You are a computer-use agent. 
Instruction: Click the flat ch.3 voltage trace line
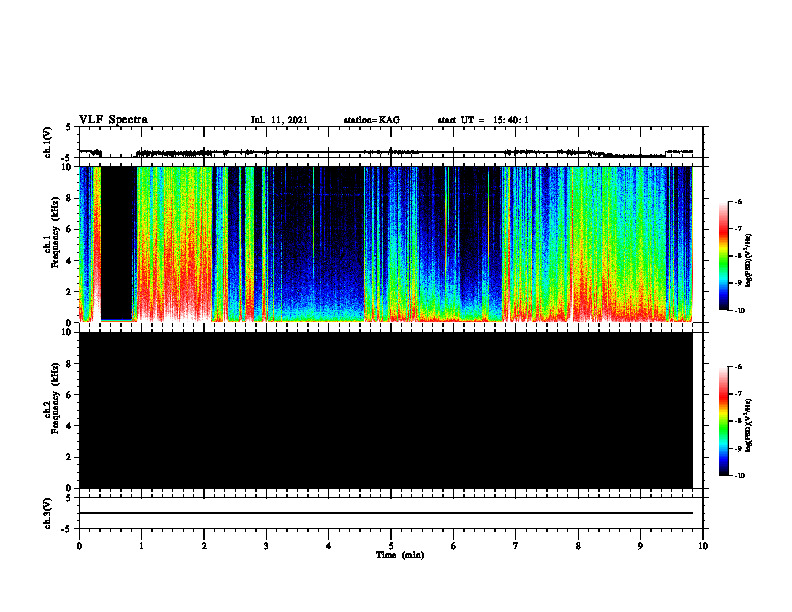click(386, 513)
